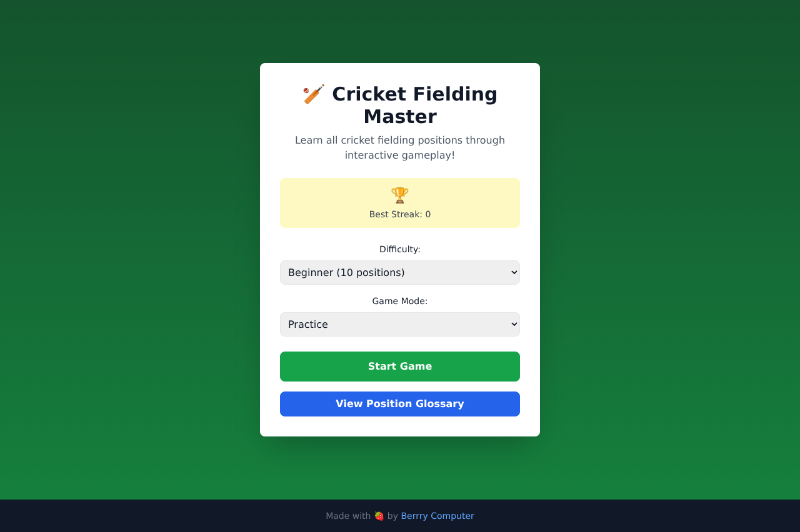This screenshot has height=532, width=800.
Task: Click the interactive gameplay subtitle text
Action: tap(399, 147)
